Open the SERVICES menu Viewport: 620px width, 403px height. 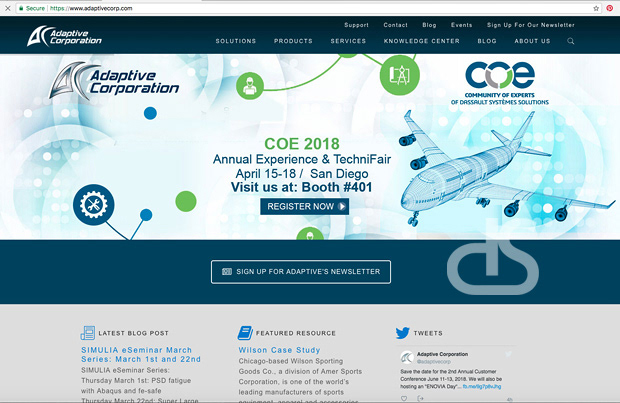[348, 41]
